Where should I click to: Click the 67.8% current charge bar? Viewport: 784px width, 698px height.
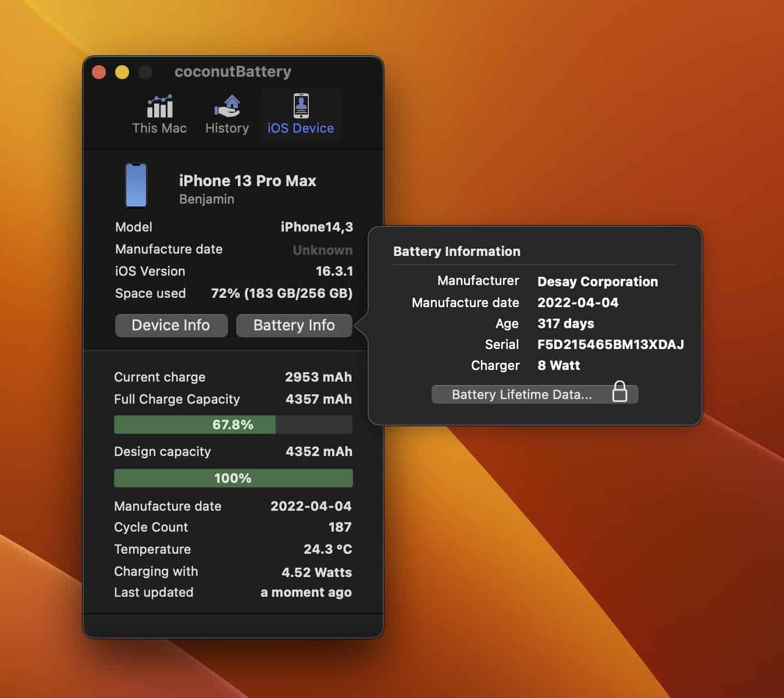pyautogui.click(x=233, y=425)
